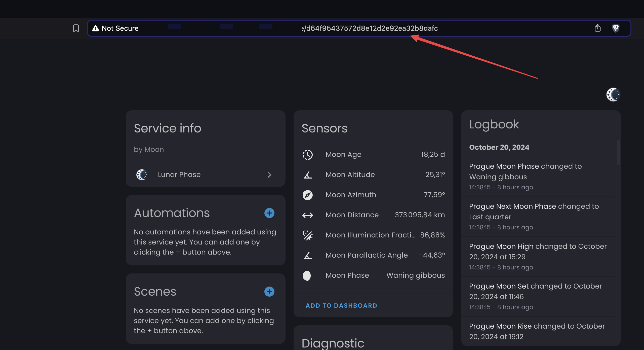644x350 pixels.
Task: Click the bookmark icon left of address bar
Action: click(x=75, y=28)
